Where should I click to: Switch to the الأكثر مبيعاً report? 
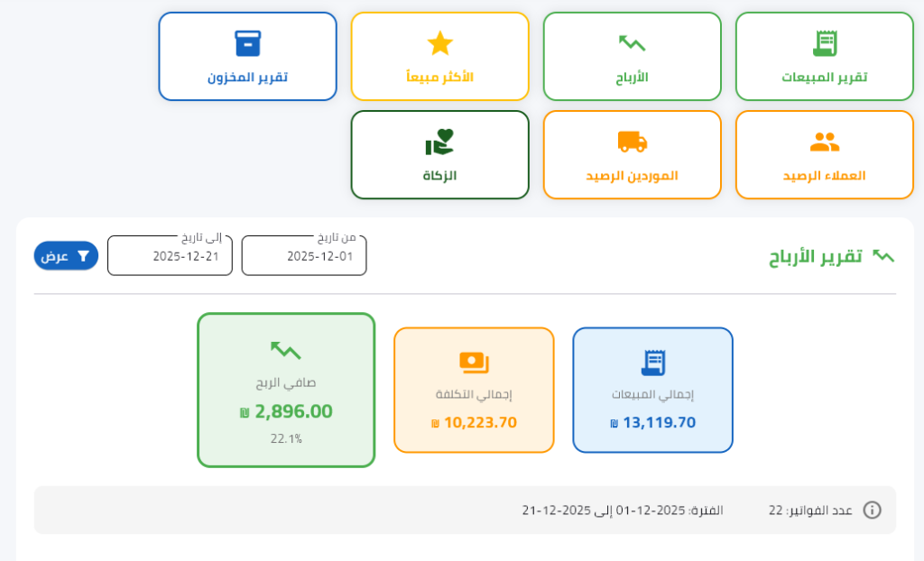coord(439,78)
